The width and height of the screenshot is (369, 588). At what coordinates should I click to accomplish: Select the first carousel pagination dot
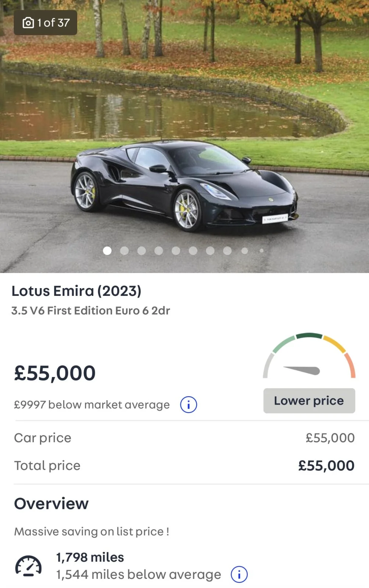(107, 251)
